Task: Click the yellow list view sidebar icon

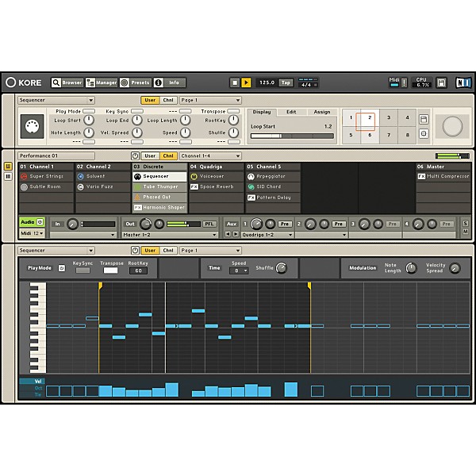Action: [x=8, y=166]
